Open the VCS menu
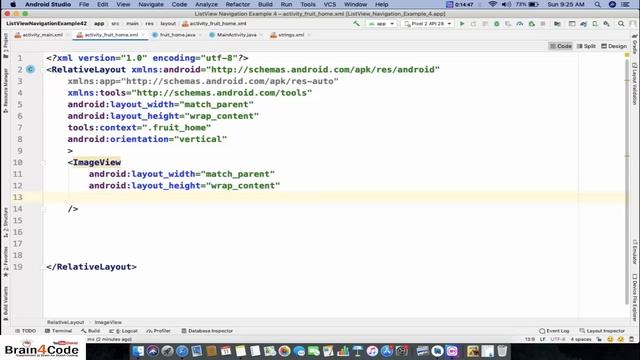 (x=329, y=4)
